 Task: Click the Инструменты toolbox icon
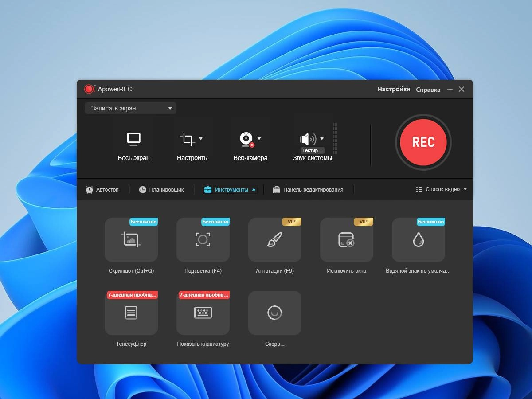click(207, 190)
